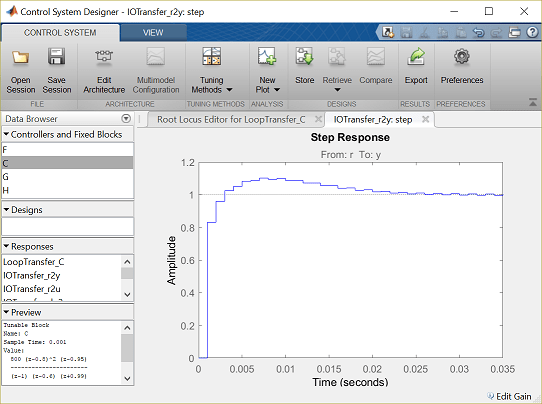The image size is (542, 404).
Task: Undo last action via quick access arrow
Action: pyautogui.click(x=478, y=32)
